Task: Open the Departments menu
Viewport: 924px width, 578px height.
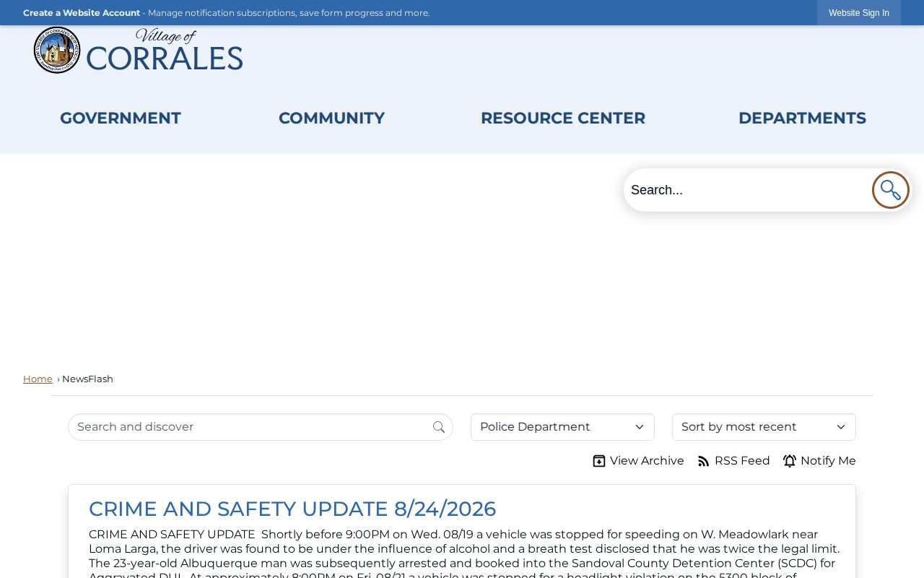Action: coord(802,118)
